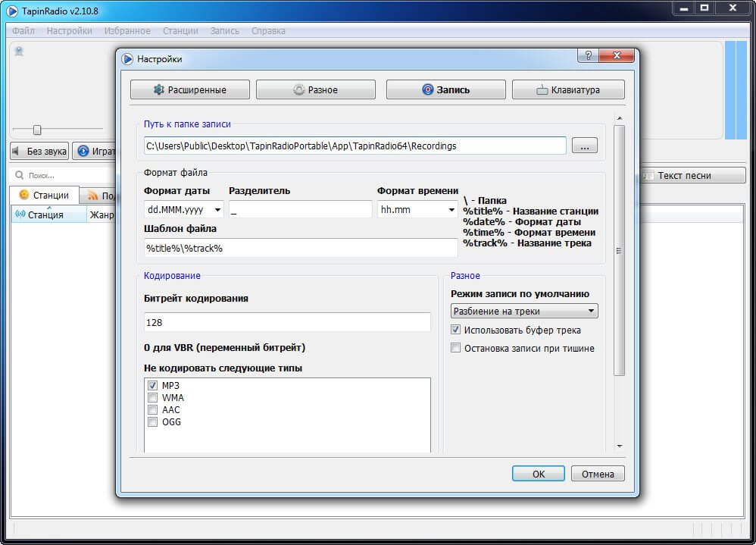The width and height of the screenshot is (756, 545).
Task: Click the volume slider handle
Action: click(37, 130)
